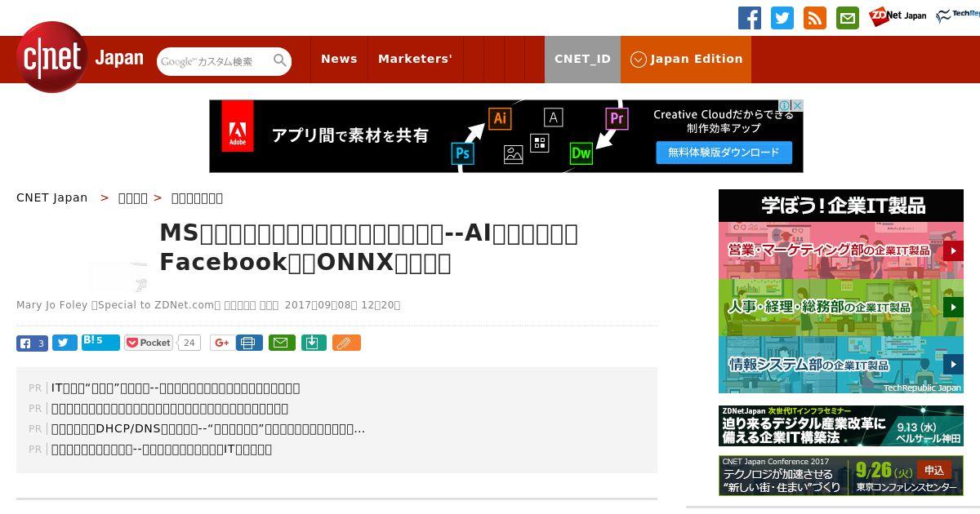Image resolution: width=980 pixels, height=514 pixels.
Task: Print the article with printer icon
Action: (x=249, y=343)
